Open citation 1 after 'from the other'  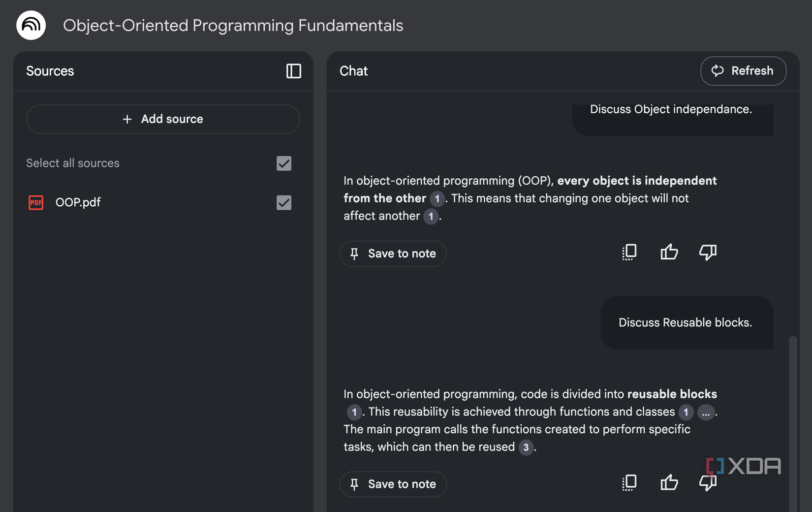click(437, 198)
